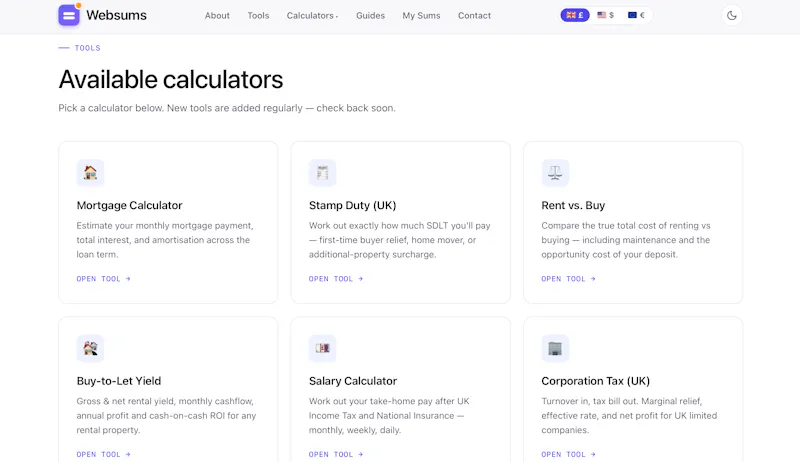Click the Salary Calculator icon
800x462 pixels.
pos(322,348)
